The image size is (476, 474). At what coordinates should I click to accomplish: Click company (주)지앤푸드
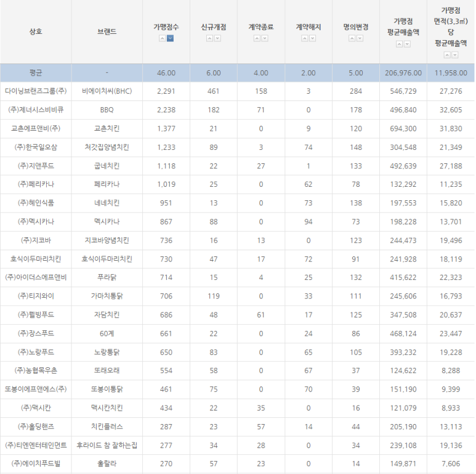(36, 166)
